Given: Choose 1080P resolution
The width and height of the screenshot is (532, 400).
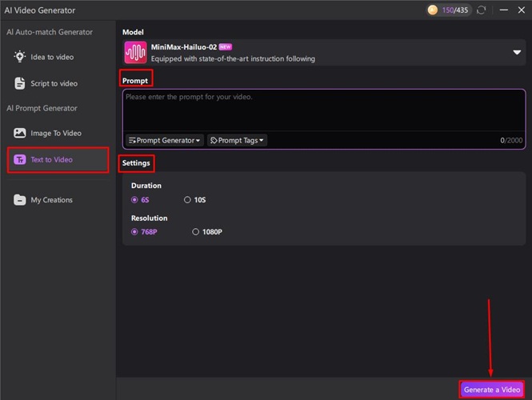Looking at the screenshot, I should point(196,232).
